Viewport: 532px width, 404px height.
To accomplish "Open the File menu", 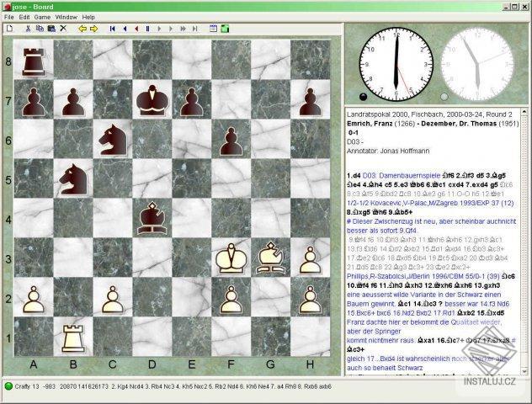I will 8,17.
